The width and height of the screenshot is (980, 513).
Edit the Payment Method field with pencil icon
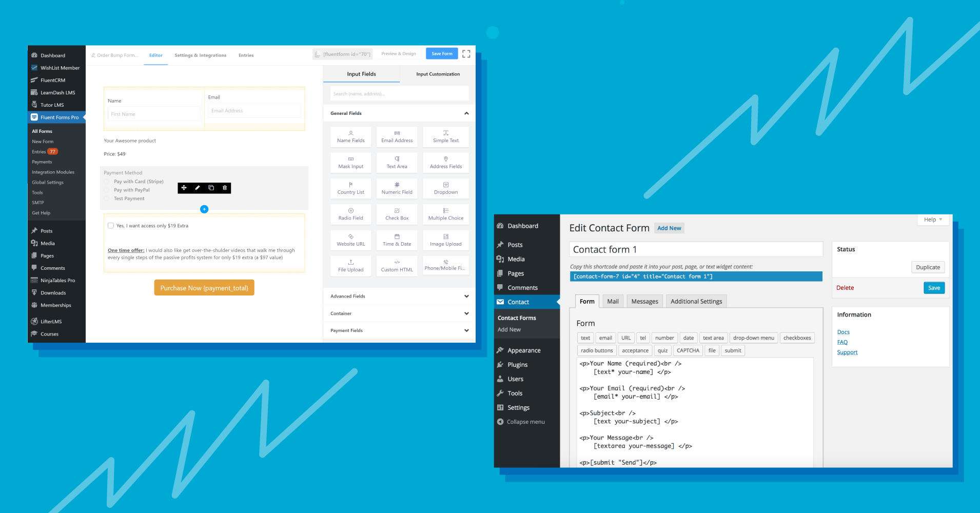197,188
